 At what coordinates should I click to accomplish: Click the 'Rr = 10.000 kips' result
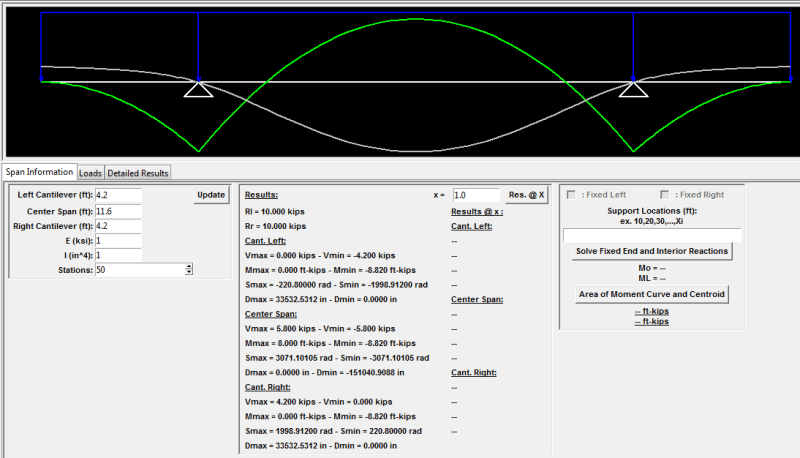tap(276, 226)
